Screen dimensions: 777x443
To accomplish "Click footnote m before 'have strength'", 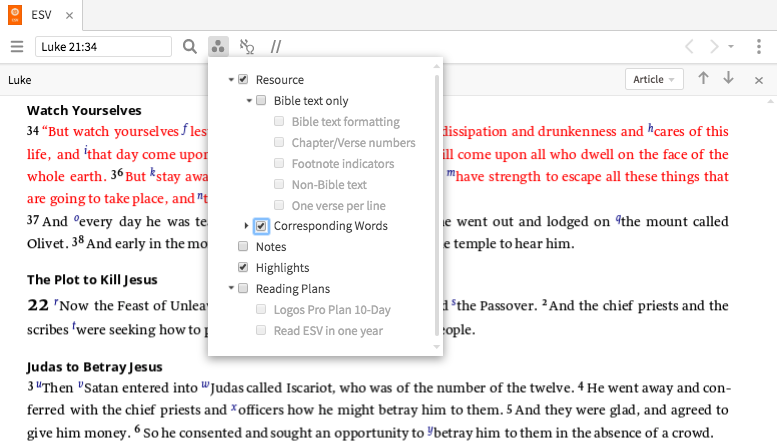I will pyautogui.click(x=451, y=173).
